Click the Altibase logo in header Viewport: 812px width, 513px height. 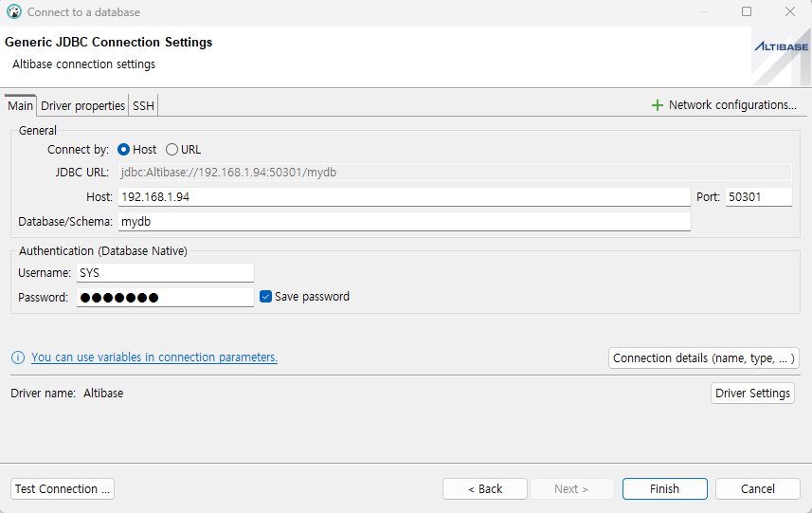coord(781,46)
